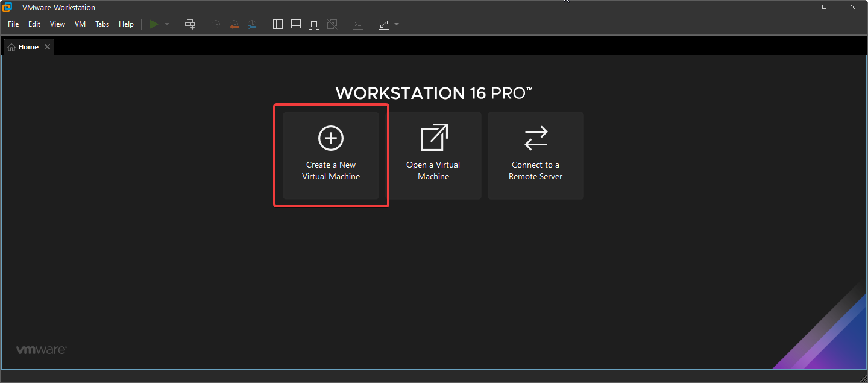Click the Send Ctrl+Alt+Del toolbar icon

coord(190,24)
